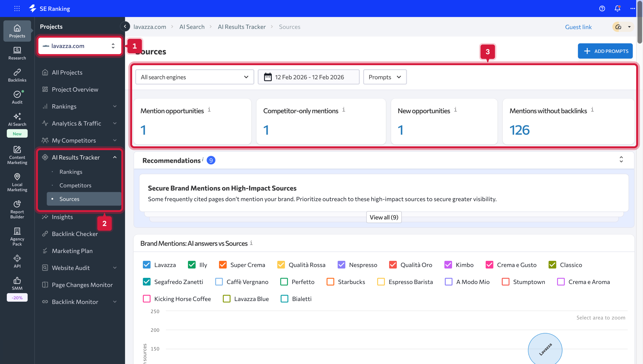Open the All search engines dropdown
Viewport: 643px width, 364px height.
click(x=194, y=77)
